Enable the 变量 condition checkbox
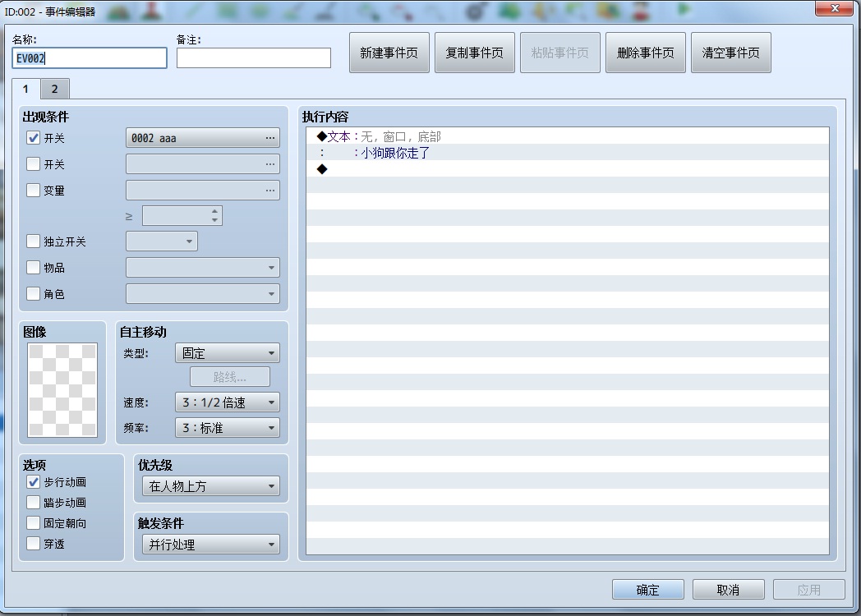 pos(34,191)
